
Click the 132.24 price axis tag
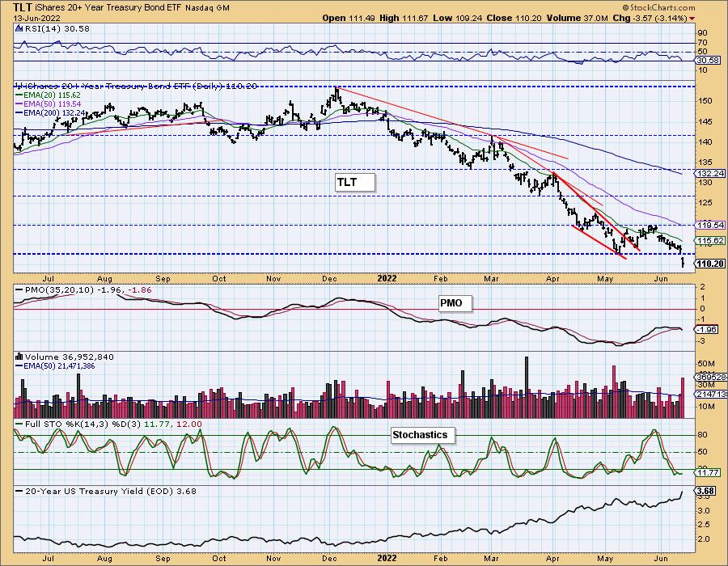coord(711,173)
